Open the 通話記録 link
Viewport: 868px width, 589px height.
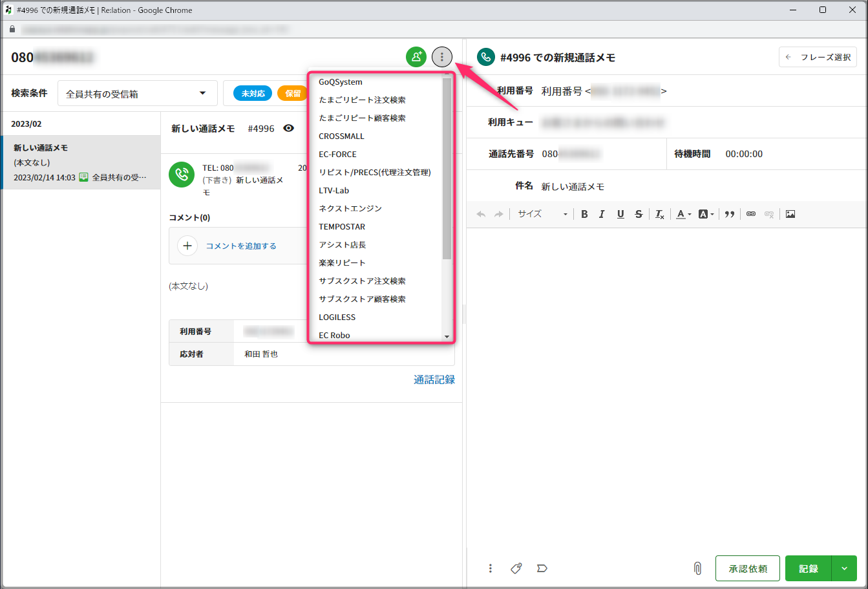(434, 380)
